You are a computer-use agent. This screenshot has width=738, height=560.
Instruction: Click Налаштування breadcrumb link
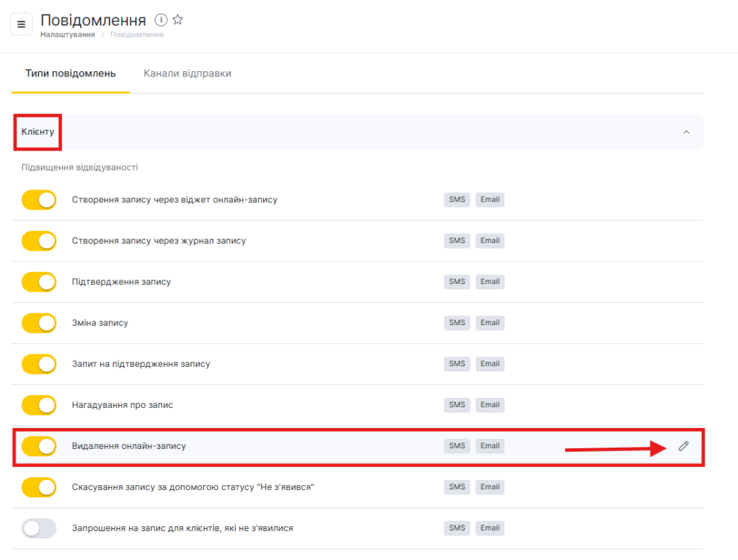tap(68, 35)
